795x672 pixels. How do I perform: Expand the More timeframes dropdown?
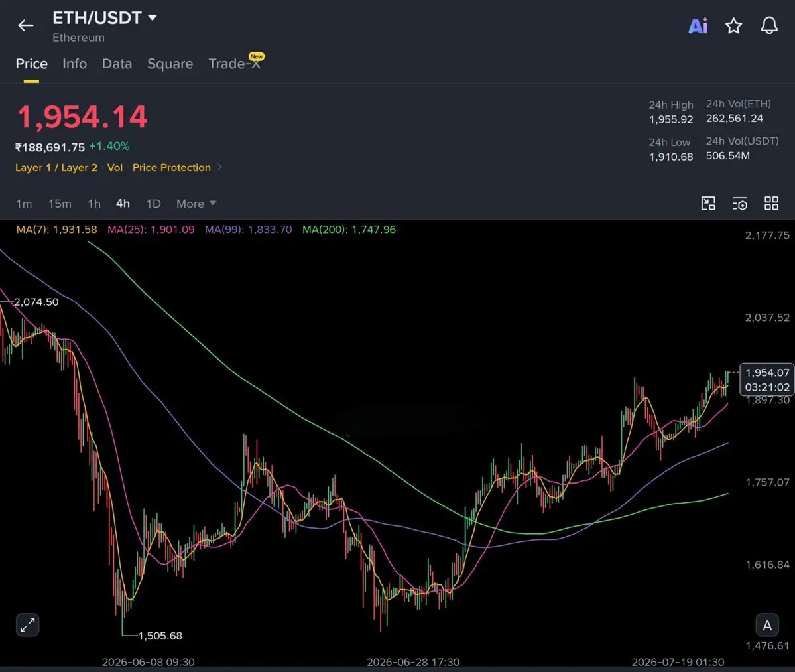point(196,204)
